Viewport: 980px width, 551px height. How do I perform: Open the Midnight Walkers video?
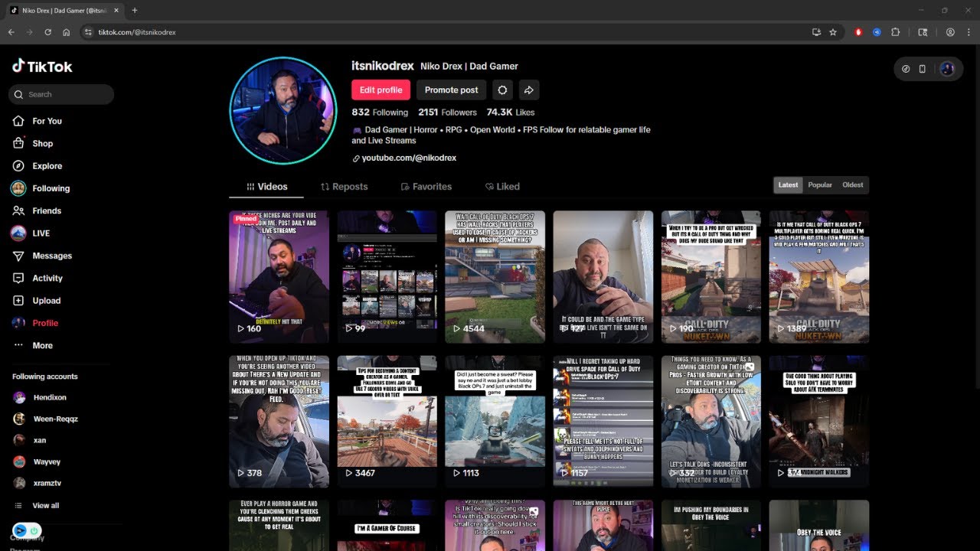[x=819, y=421]
